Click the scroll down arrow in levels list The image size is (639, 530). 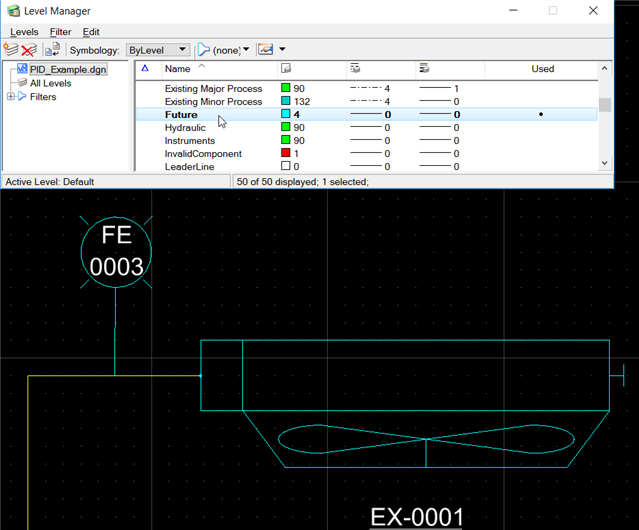[x=604, y=163]
